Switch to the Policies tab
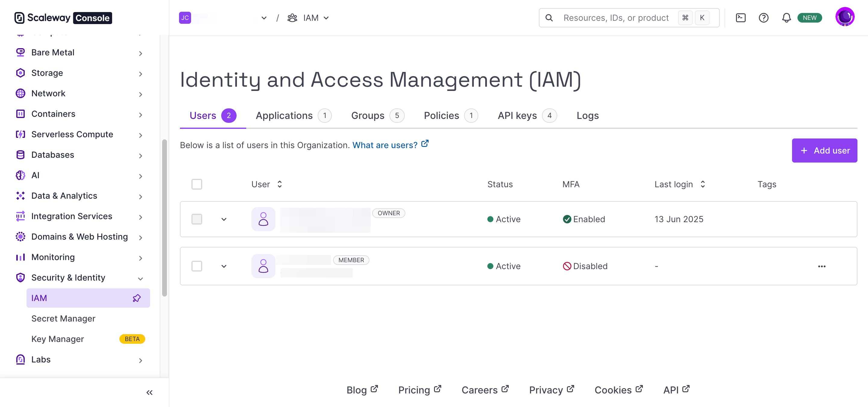Image resolution: width=868 pixels, height=407 pixels. (x=451, y=116)
